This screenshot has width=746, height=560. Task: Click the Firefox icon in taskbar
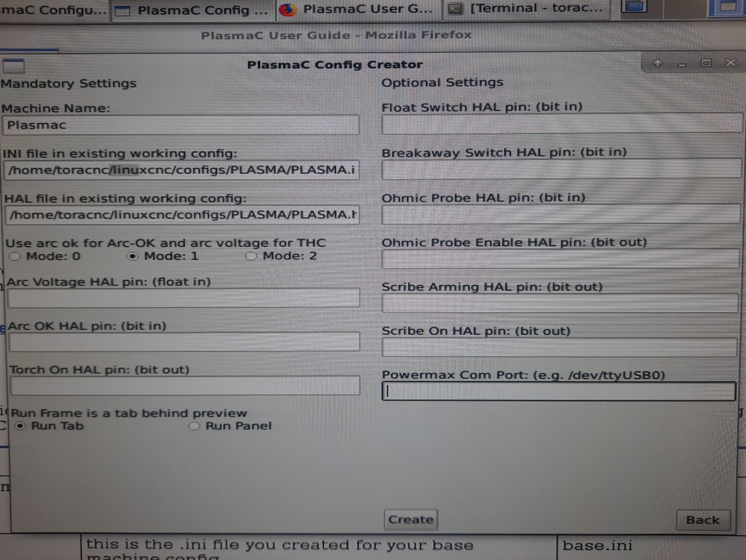coord(288,9)
